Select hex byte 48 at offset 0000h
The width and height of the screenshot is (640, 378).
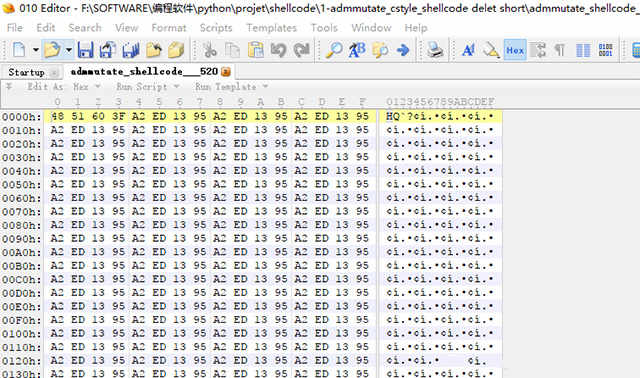(x=58, y=116)
